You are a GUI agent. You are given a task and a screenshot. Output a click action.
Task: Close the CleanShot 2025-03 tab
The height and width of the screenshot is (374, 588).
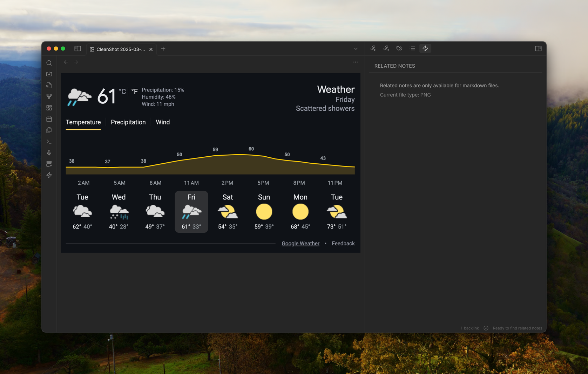click(151, 49)
